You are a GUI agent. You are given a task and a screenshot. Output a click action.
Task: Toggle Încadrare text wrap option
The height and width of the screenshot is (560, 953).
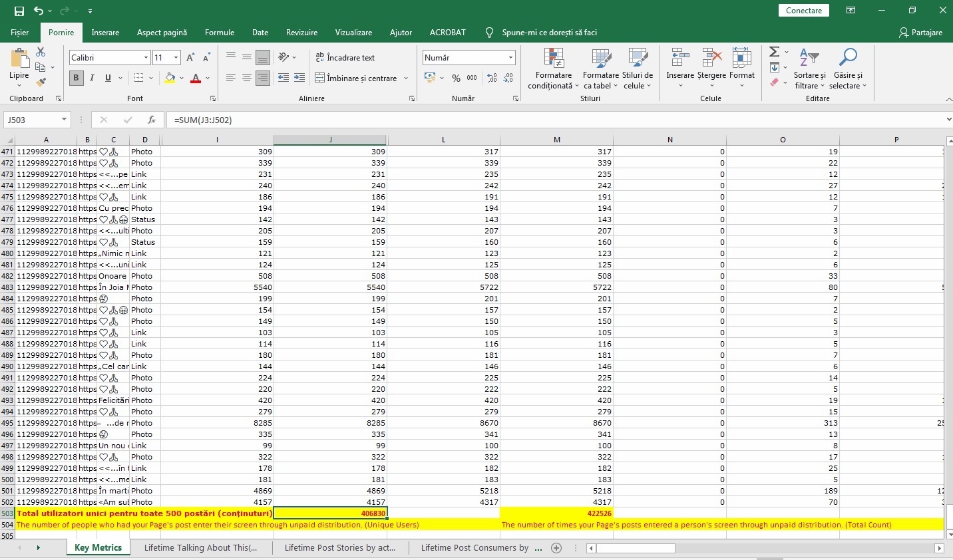tap(345, 57)
